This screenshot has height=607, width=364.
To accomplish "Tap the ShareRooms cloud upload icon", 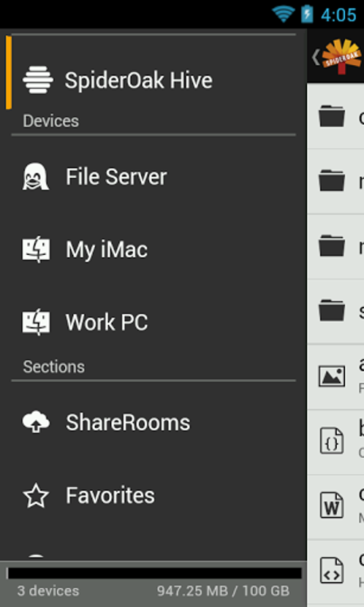I will 36,422.
